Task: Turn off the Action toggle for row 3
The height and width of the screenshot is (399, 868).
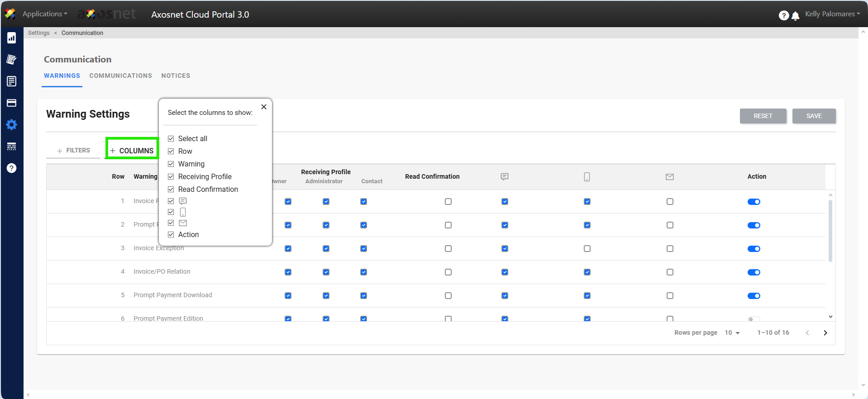Action: (754, 249)
